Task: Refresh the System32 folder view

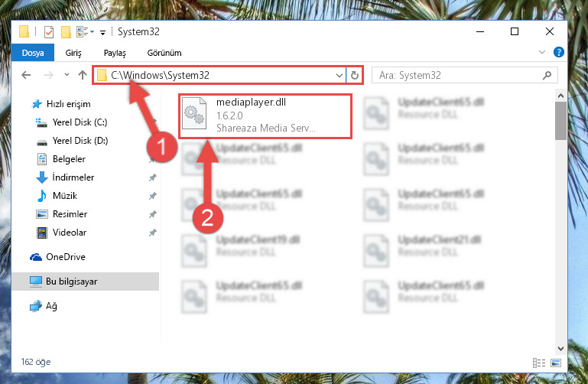Action: pos(354,76)
